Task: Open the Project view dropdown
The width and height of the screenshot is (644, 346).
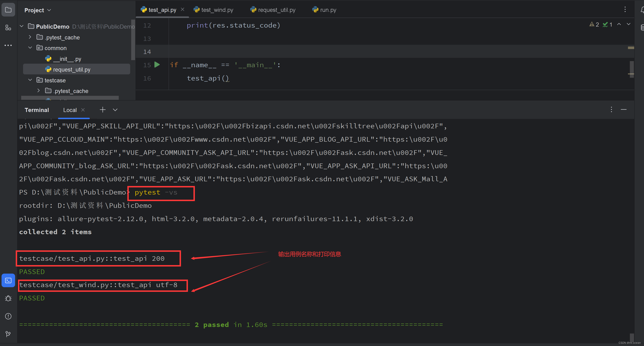Action: tap(49, 10)
